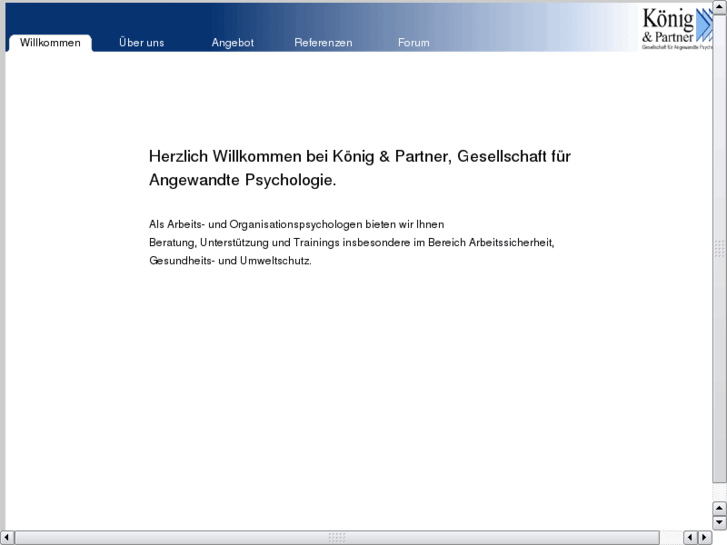The width and height of the screenshot is (727, 545).
Task: Go to the Referenzen tab
Action: pos(323,43)
